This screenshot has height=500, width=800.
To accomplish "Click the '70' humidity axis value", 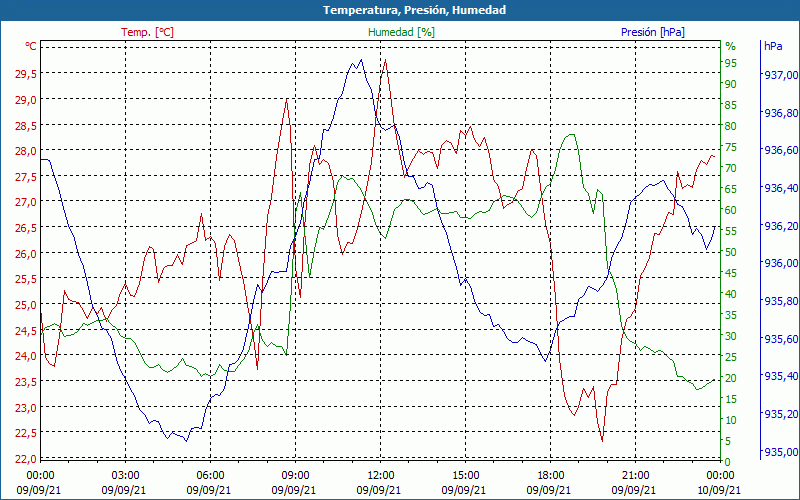I will pyautogui.click(x=731, y=168).
